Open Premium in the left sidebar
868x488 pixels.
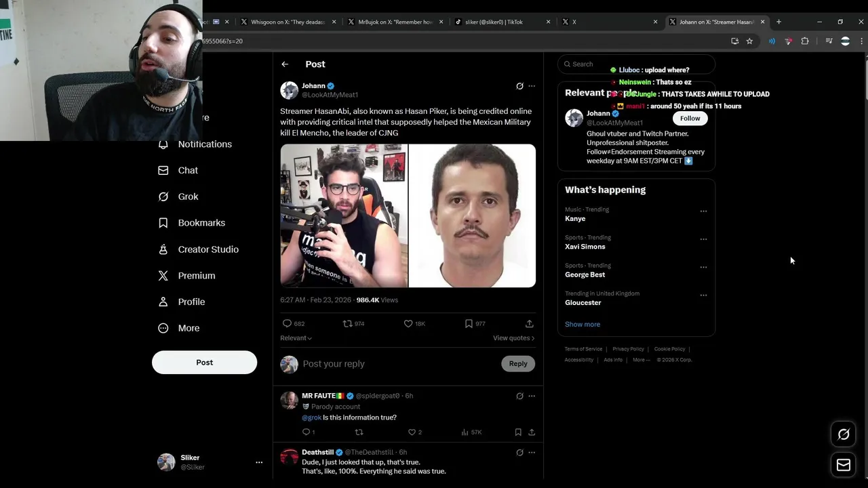[x=186, y=276]
